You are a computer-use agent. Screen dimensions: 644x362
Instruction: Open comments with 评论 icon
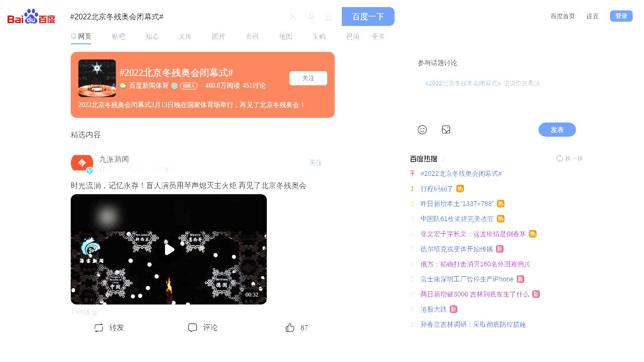pos(192,328)
